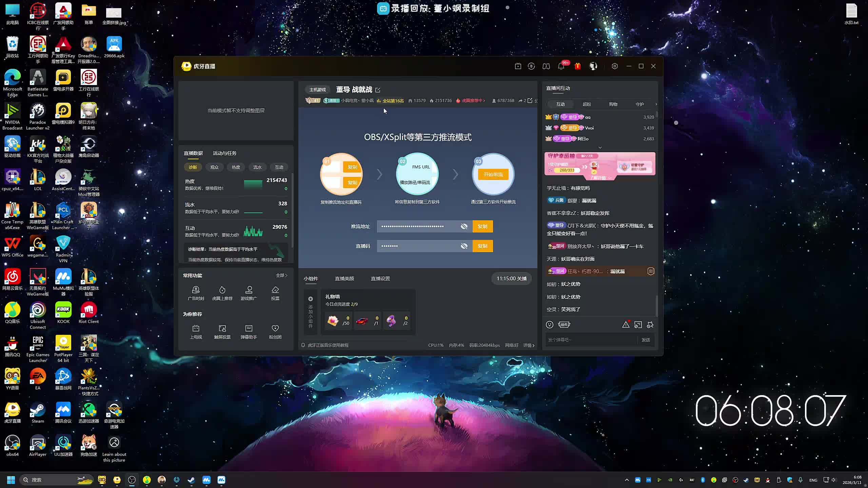Image resolution: width=868 pixels, height=488 pixels.
Task: Switch to 直播设置 tab
Action: click(380, 279)
